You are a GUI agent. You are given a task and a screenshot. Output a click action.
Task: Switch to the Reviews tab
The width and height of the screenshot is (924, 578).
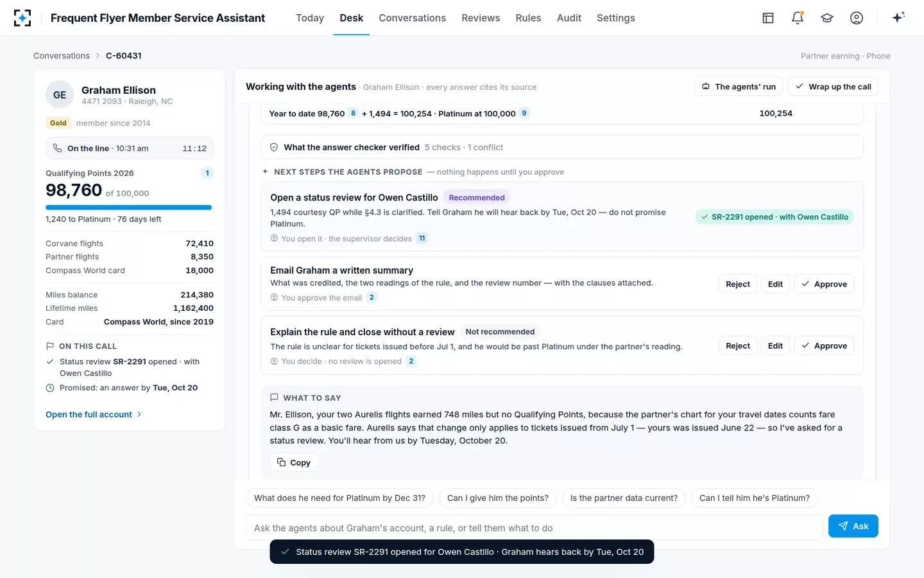tap(481, 18)
